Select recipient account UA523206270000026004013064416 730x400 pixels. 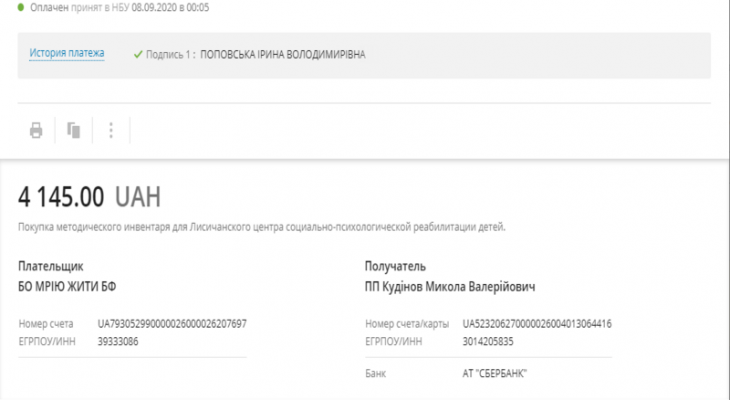[x=537, y=324]
